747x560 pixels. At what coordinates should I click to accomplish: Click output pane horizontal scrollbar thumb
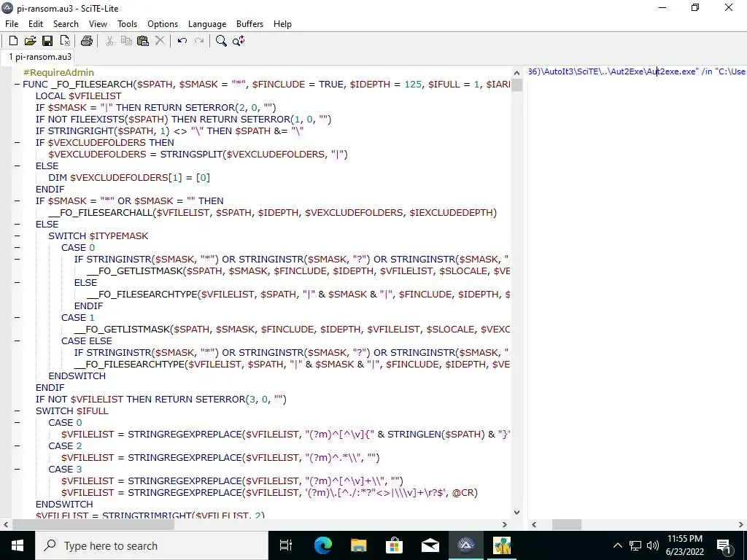coord(566,525)
